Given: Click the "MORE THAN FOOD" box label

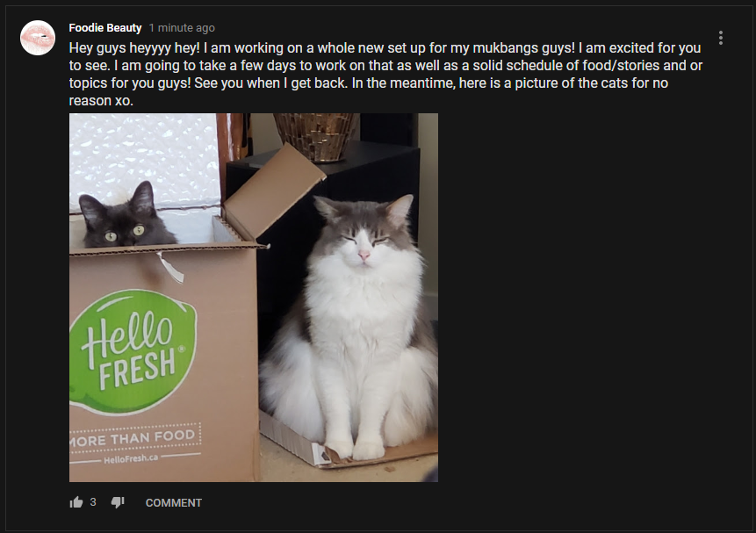Looking at the screenshot, I should [x=134, y=438].
